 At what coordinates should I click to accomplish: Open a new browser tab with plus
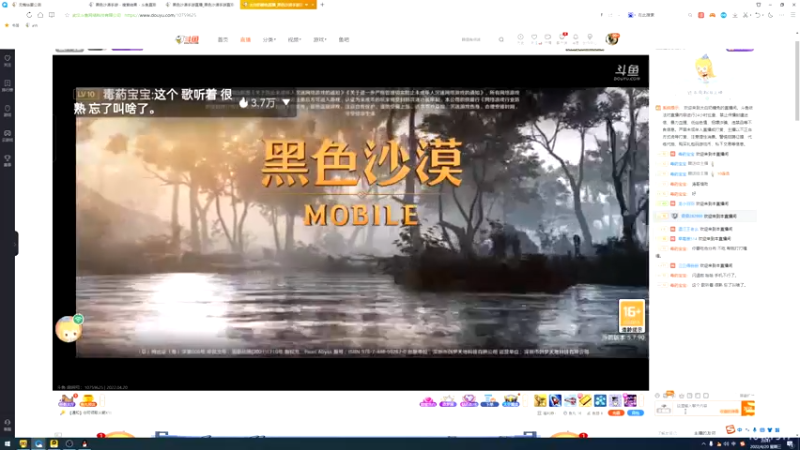322,5
